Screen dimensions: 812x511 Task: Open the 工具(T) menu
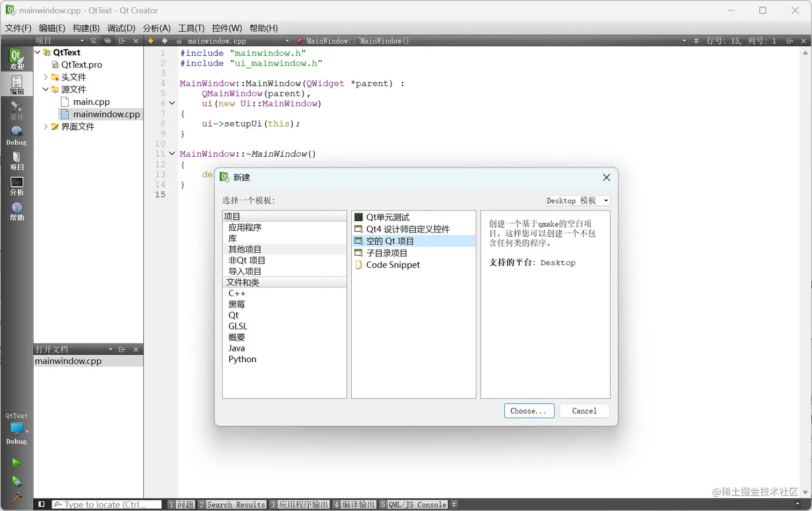click(191, 28)
